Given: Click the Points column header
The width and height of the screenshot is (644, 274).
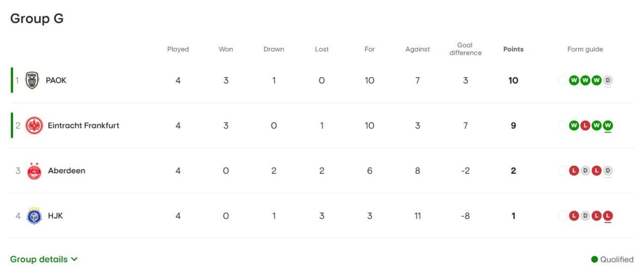Looking at the screenshot, I should (513, 49).
